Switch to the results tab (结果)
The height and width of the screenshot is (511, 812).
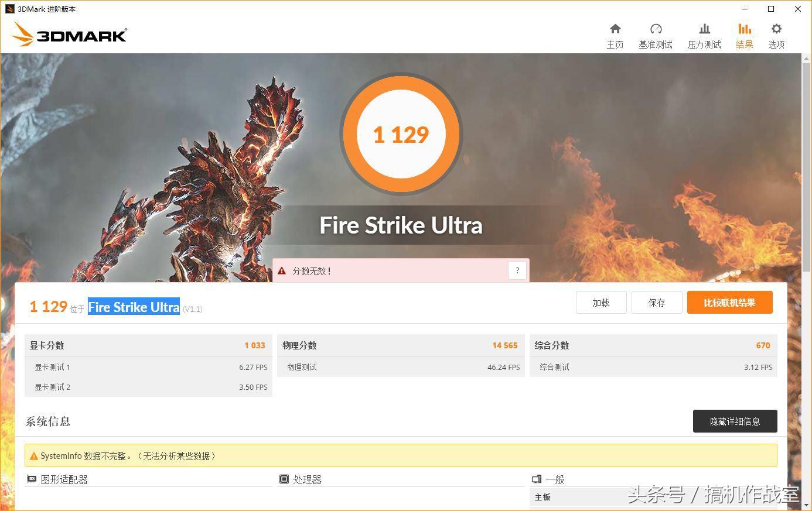[744, 34]
